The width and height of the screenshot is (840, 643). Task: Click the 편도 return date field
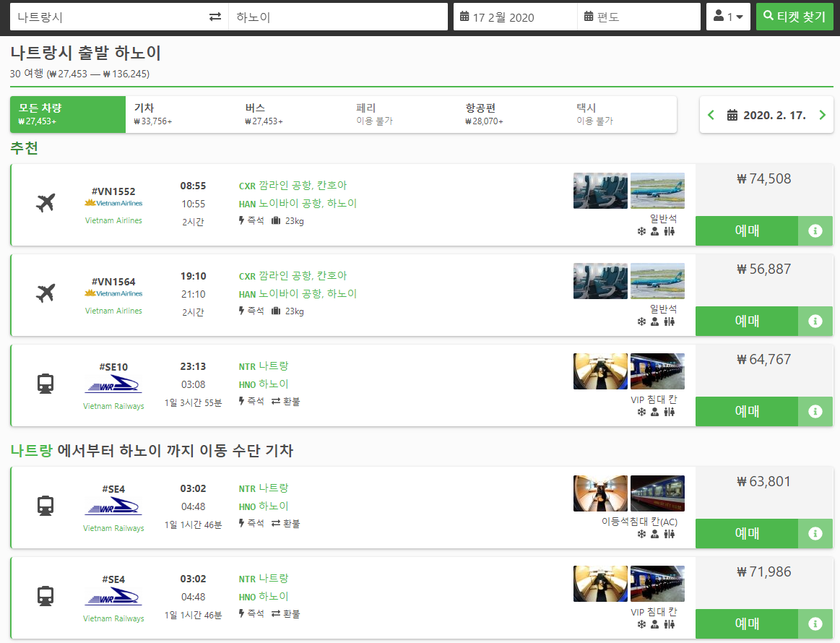(x=639, y=17)
